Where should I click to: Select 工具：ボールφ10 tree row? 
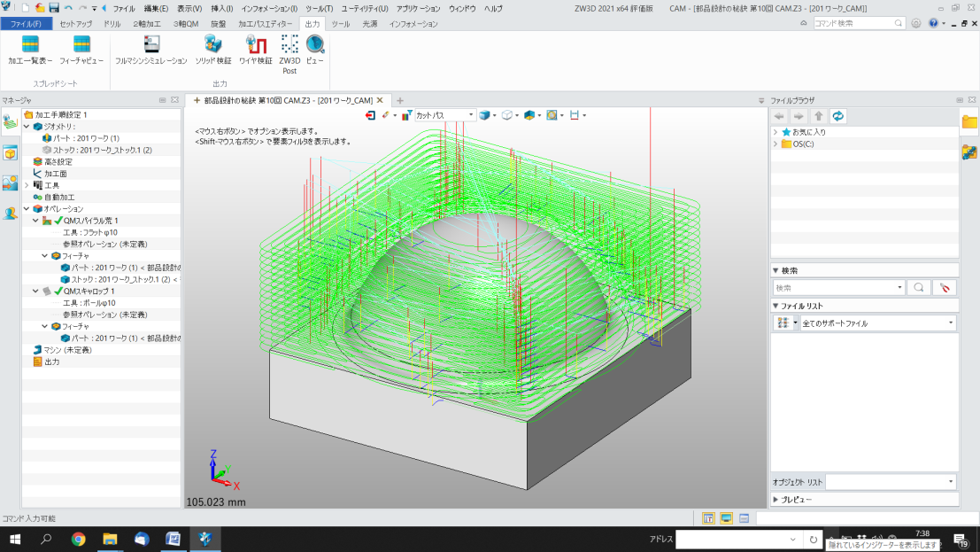tap(89, 303)
